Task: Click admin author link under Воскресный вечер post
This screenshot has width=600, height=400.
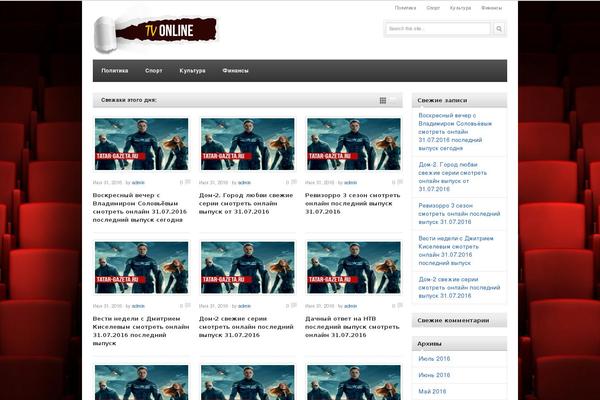Action: [138, 183]
